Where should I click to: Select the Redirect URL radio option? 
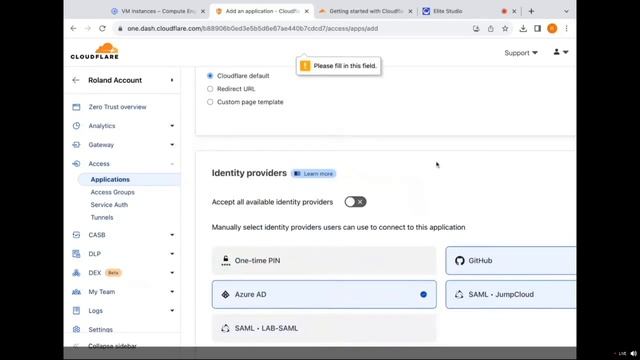(x=210, y=89)
